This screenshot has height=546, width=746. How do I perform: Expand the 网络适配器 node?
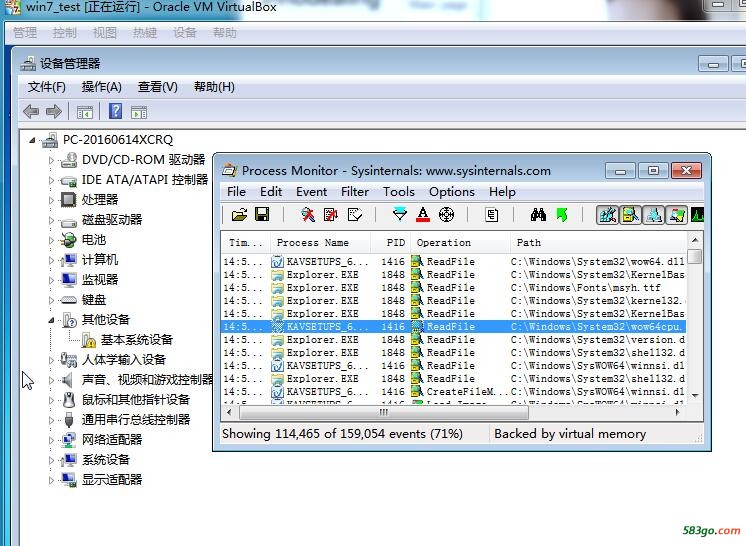(51, 440)
